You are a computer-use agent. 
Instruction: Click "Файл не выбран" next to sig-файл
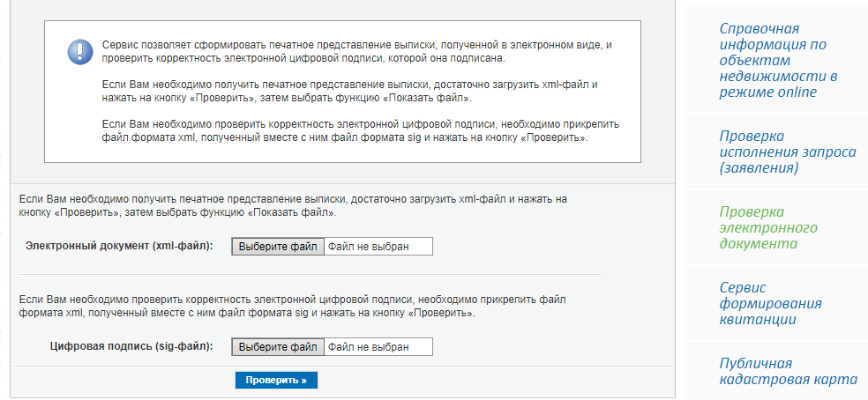click(369, 347)
